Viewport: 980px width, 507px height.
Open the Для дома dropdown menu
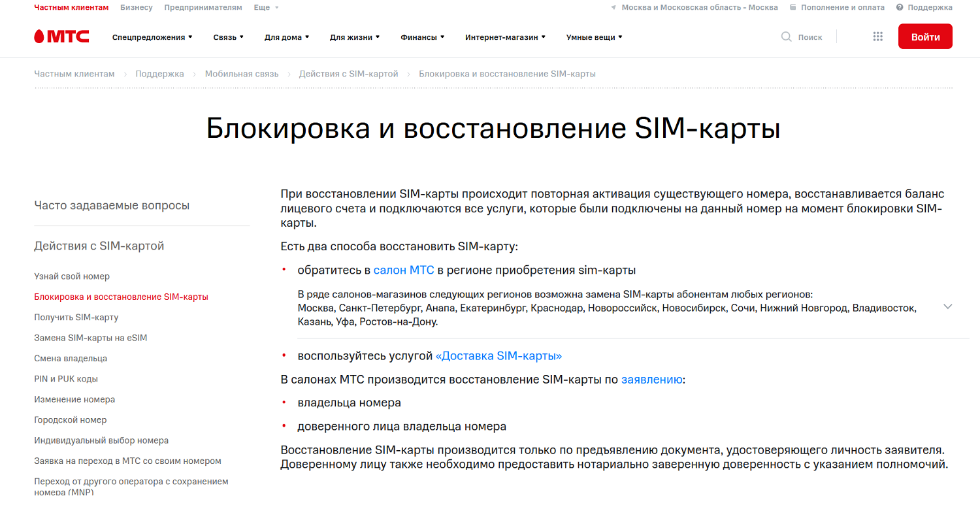[287, 37]
